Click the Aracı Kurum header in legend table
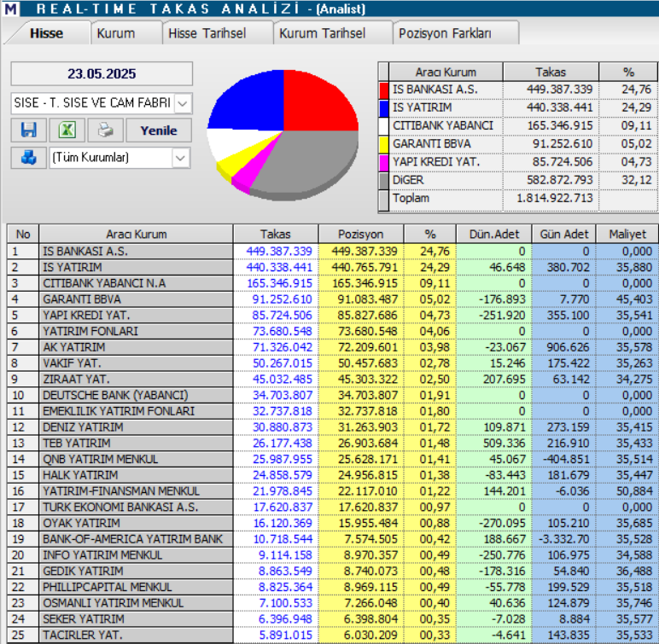Viewport: 659px width, 644px height. coord(446,73)
